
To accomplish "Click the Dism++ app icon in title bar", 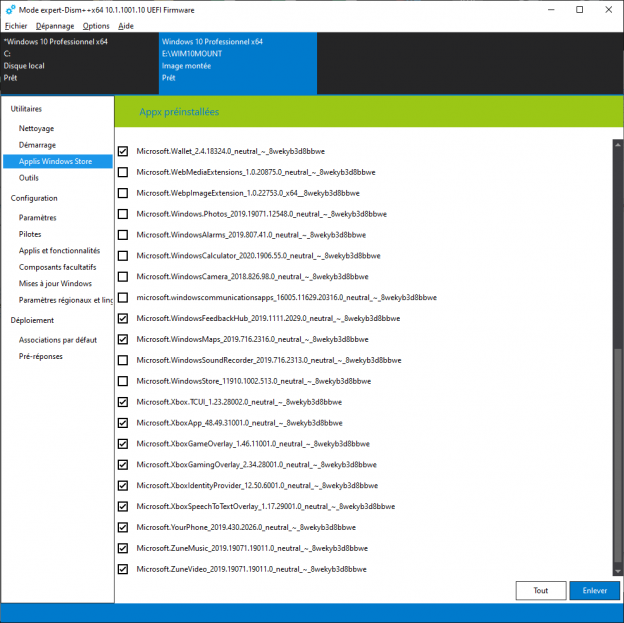I will tap(10, 9).
